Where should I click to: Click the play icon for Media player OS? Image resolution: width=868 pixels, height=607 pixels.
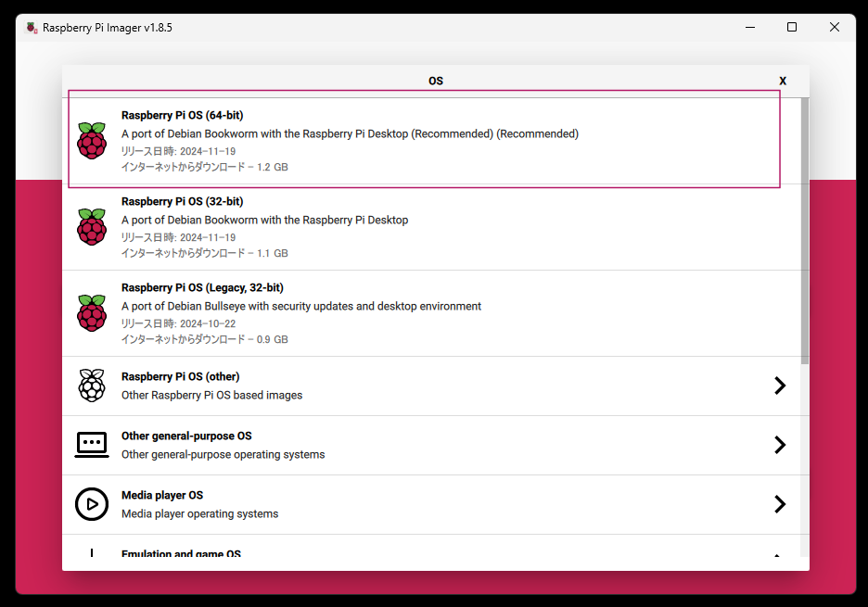click(91, 504)
